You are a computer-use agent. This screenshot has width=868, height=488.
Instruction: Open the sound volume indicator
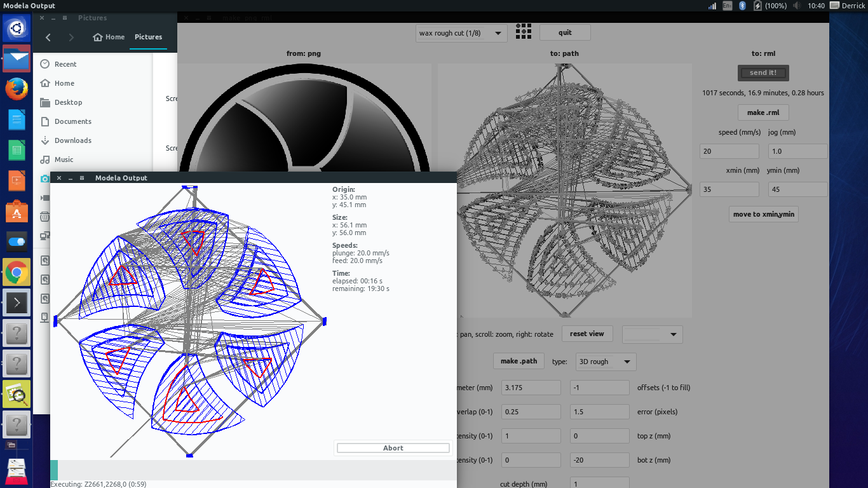[799, 6]
